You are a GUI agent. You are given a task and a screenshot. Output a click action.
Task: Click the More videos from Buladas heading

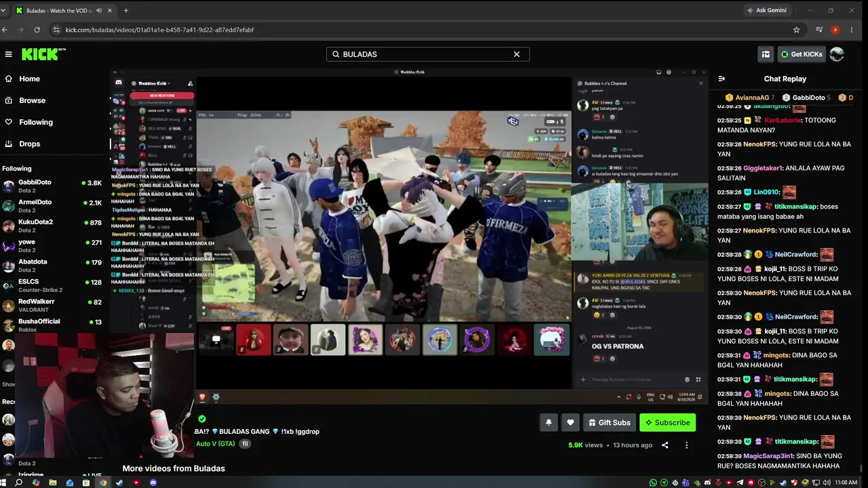click(174, 468)
